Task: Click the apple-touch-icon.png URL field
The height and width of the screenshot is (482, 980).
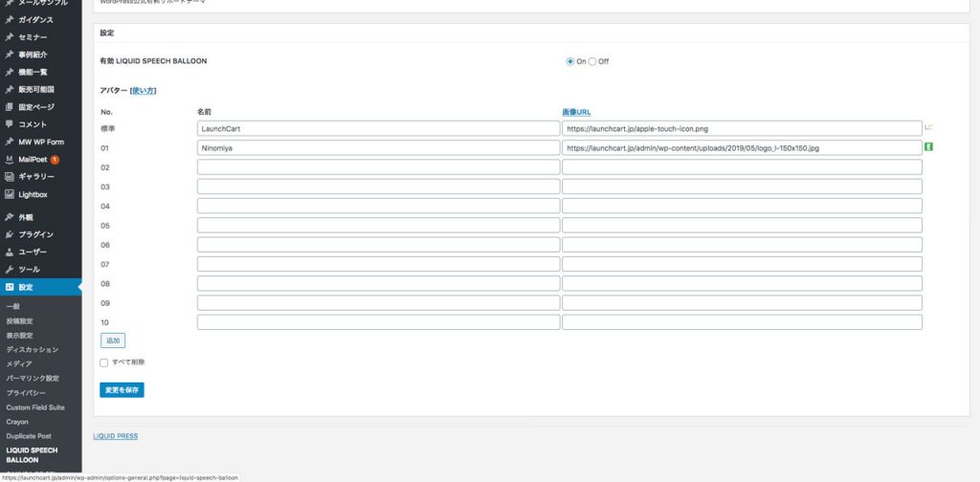Action: click(742, 128)
